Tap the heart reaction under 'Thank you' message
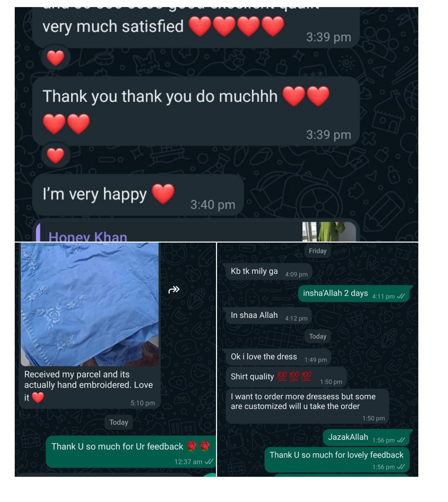Image resolution: width=448 pixels, height=502 pixels. click(x=56, y=155)
